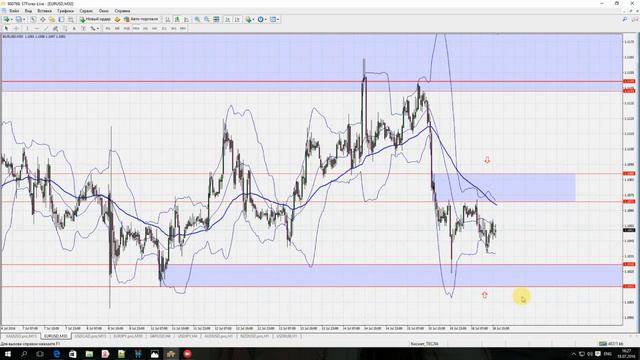The image size is (640, 360).
Task: Open the Файл menu
Action: (x=14, y=11)
